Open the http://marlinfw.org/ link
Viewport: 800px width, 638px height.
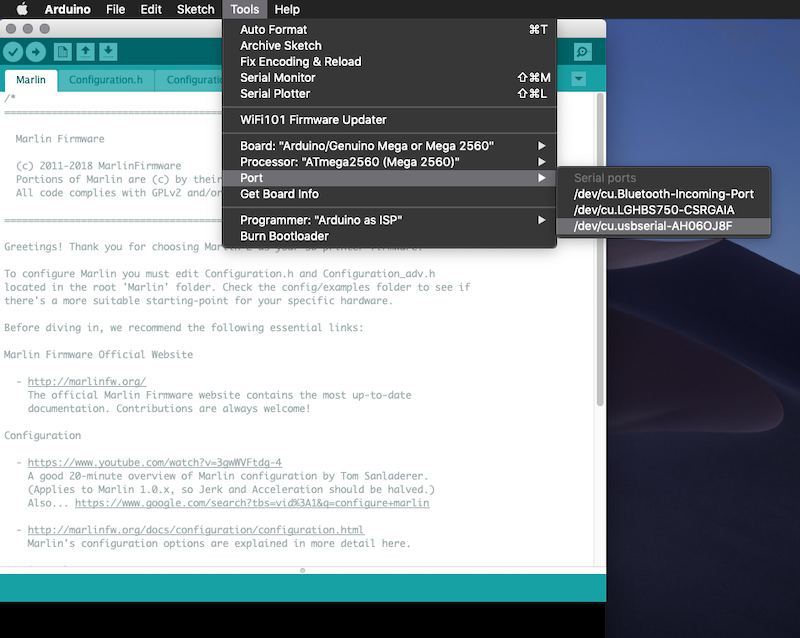coord(87,381)
